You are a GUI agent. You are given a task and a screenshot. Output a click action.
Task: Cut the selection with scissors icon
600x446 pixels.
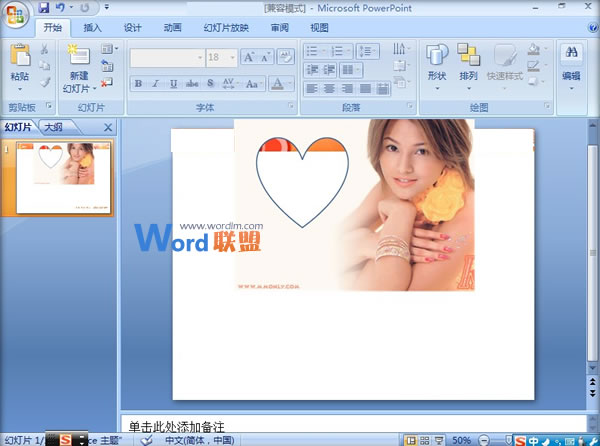45,49
